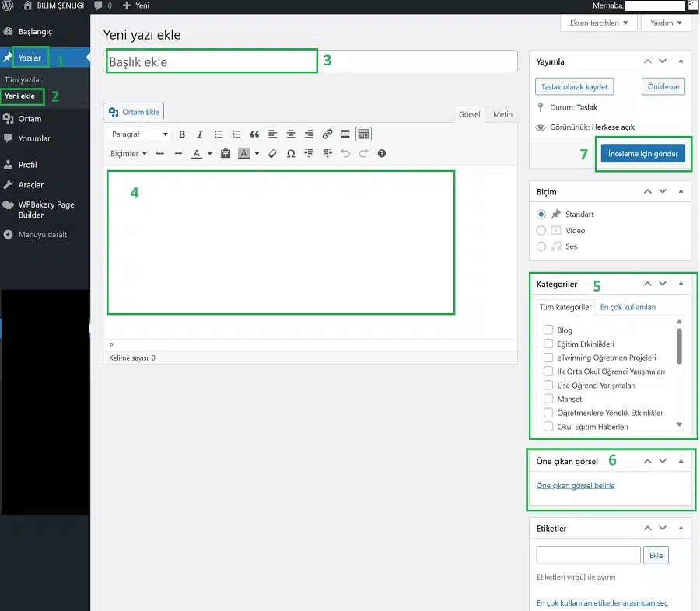Expand the Biçimler formats dropdown
Screen dimensions: 700x611
(128, 154)
